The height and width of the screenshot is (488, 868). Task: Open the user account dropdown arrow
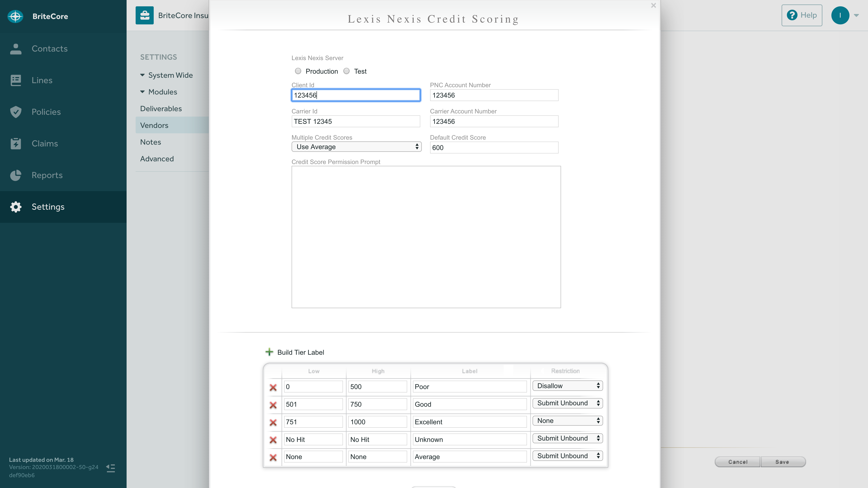tap(856, 16)
